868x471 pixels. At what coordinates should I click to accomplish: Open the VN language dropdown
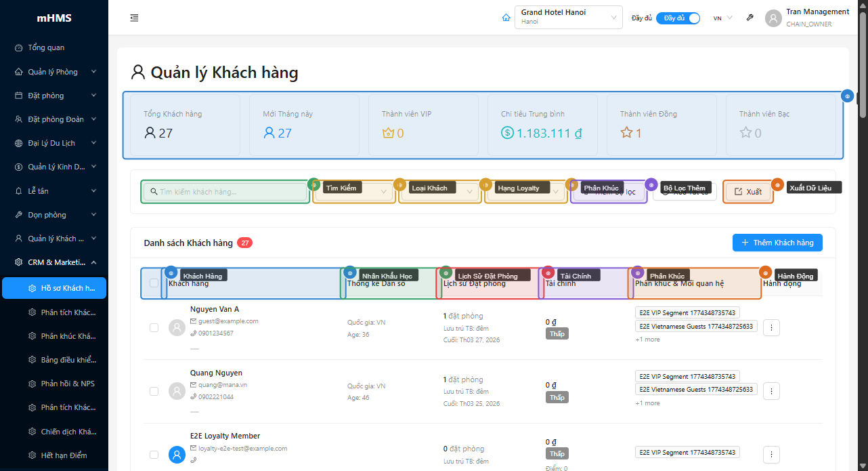721,18
